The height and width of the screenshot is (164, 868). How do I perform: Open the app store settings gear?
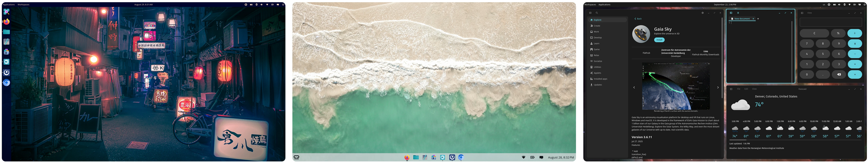(x=703, y=13)
